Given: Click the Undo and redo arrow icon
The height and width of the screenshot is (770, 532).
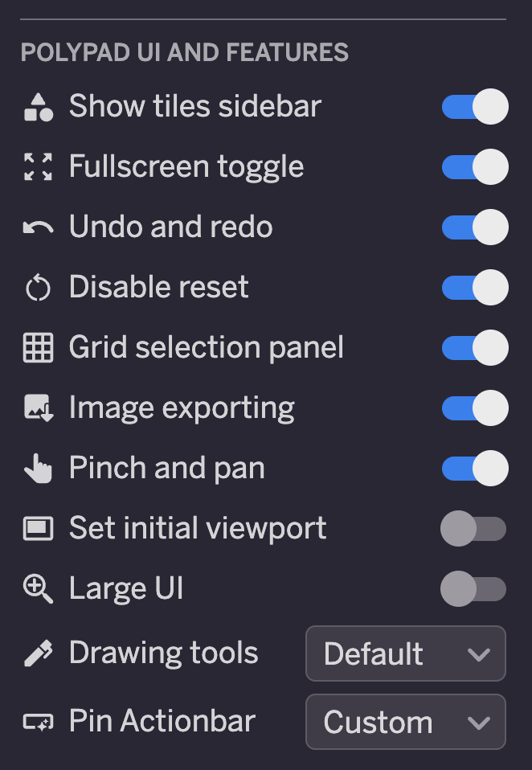Looking at the screenshot, I should (38, 226).
